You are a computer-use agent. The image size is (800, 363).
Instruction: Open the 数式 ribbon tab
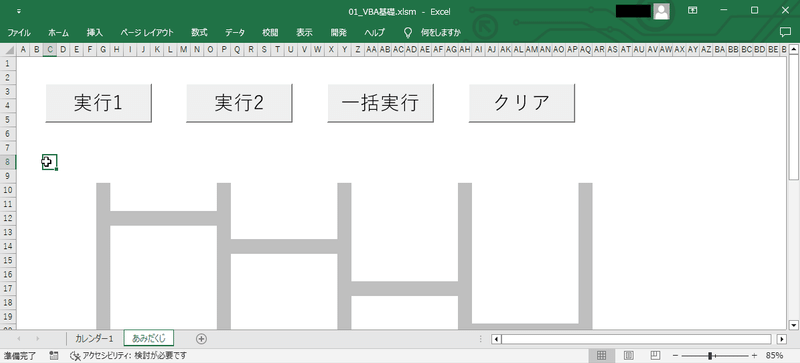(199, 33)
